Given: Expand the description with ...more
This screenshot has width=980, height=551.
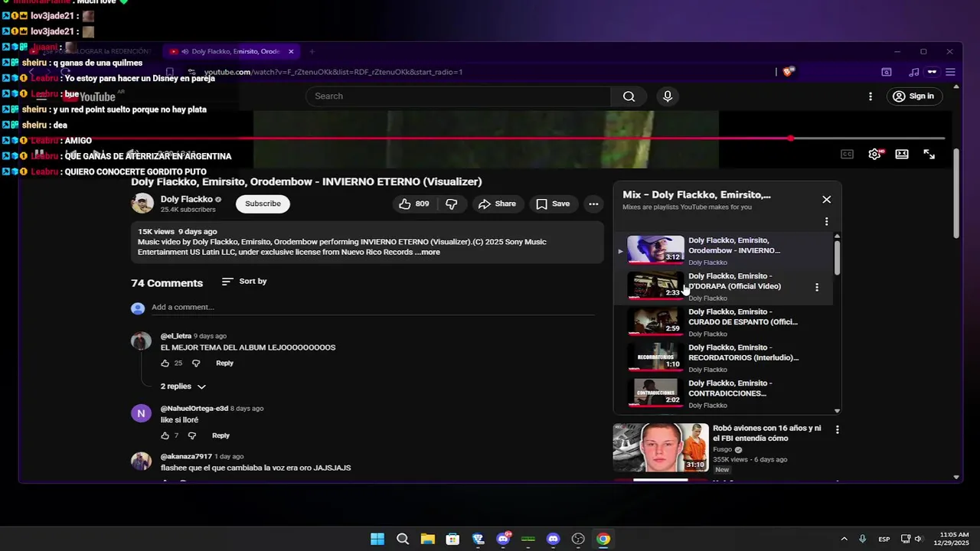Looking at the screenshot, I should click(x=428, y=252).
